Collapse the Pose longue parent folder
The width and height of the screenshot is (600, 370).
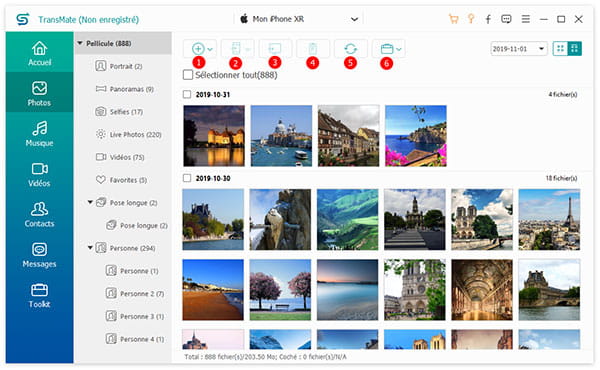(90, 202)
